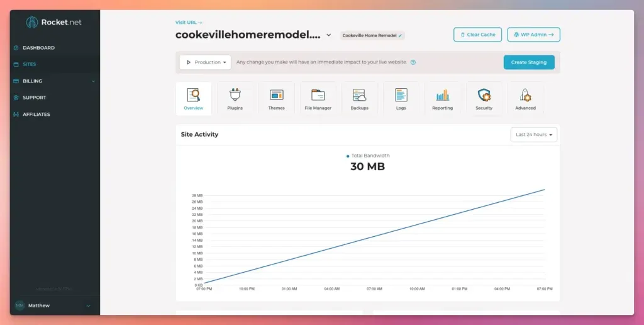
Task: Expand the Last 24 hours range dropdown
Action: tap(533, 135)
